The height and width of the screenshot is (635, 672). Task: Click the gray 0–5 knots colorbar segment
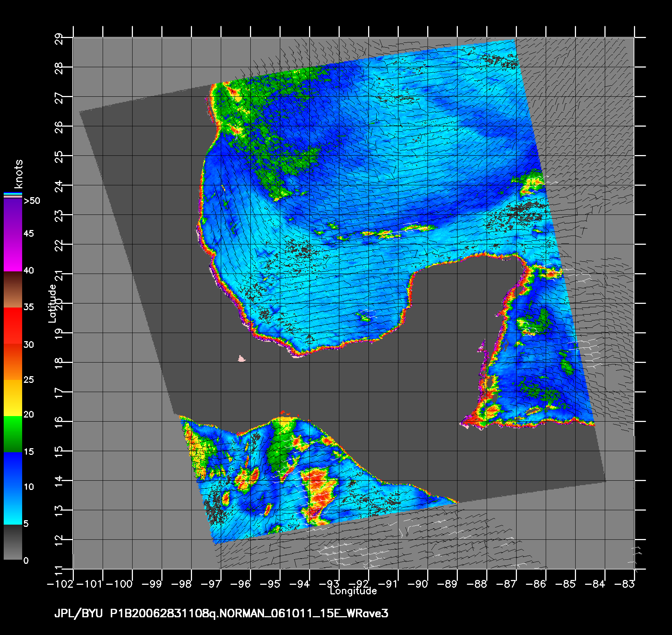tap(13, 542)
